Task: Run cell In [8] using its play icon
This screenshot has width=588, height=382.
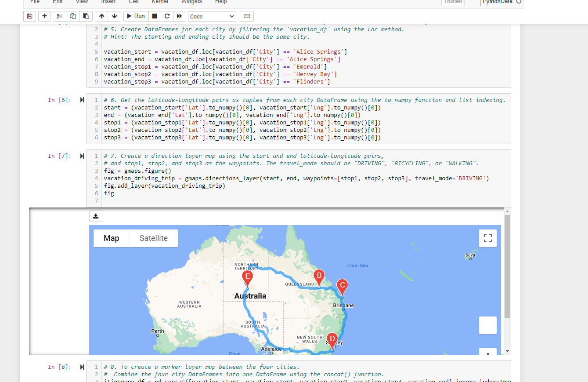Action: click(82, 367)
